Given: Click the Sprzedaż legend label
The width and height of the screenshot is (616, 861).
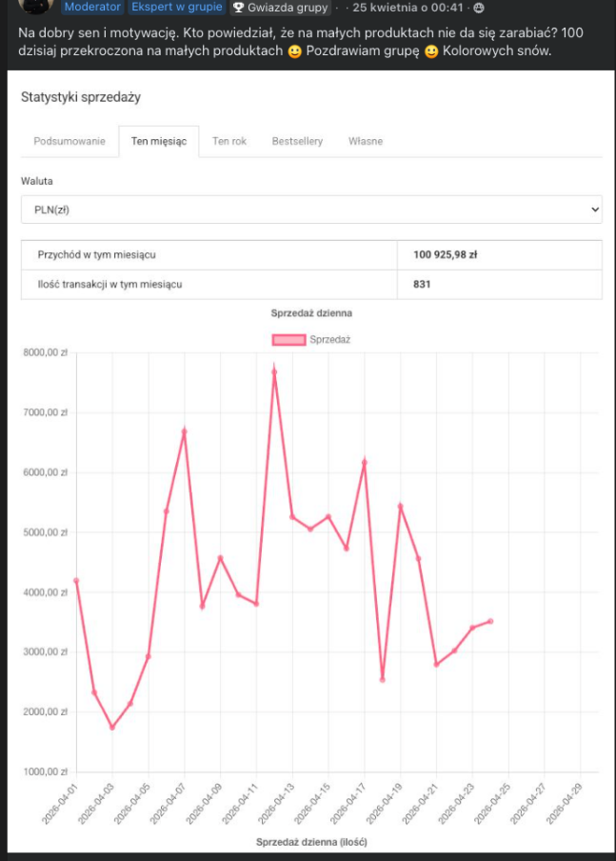Looking at the screenshot, I should [330, 340].
